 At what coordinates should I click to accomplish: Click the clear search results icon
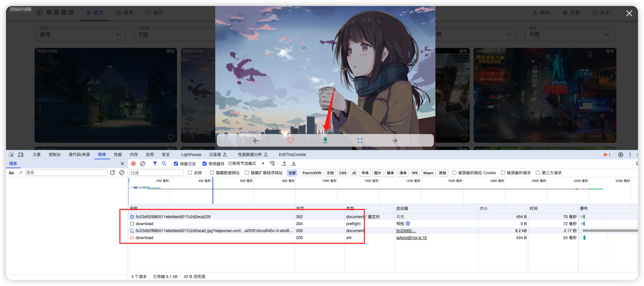pos(122,173)
